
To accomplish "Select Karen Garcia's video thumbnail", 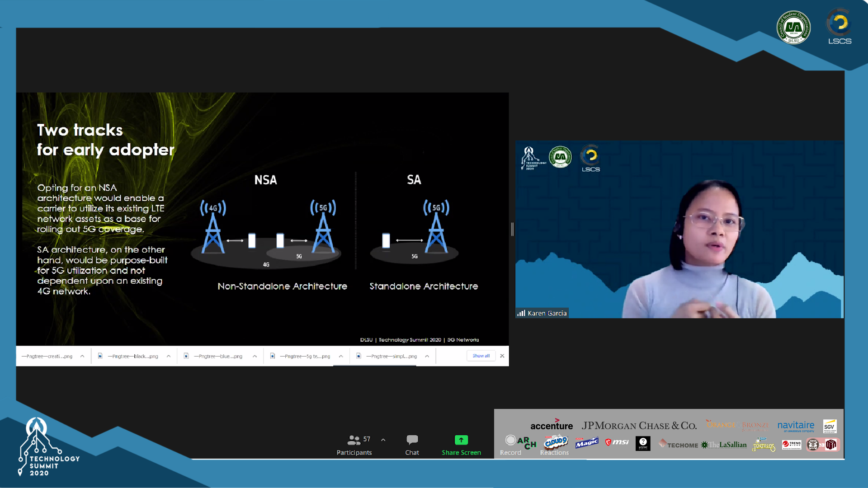I will 679,230.
